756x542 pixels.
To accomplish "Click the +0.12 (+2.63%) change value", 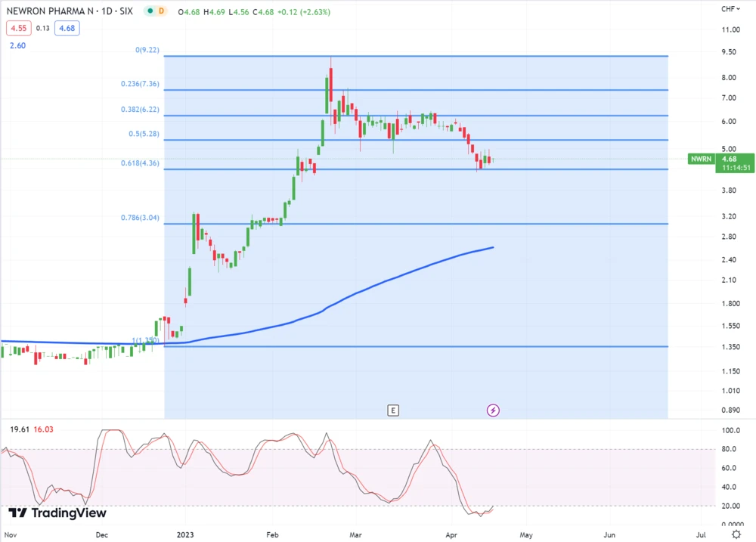I will pyautogui.click(x=304, y=12).
